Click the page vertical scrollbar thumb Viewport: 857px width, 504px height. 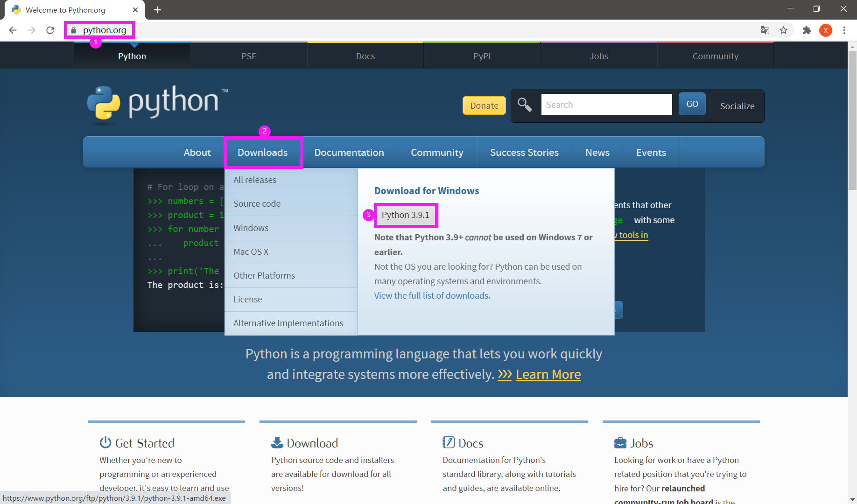click(852, 120)
